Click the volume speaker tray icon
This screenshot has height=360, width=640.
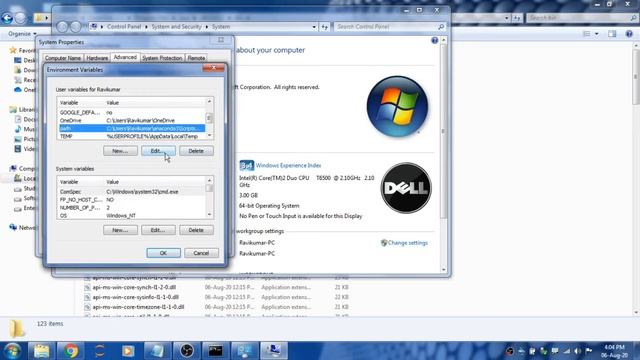(x=577, y=351)
